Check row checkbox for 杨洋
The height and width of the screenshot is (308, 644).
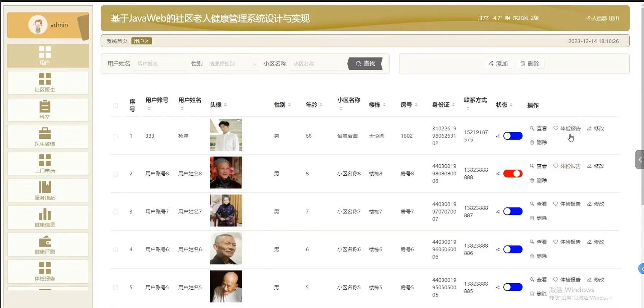click(x=116, y=136)
